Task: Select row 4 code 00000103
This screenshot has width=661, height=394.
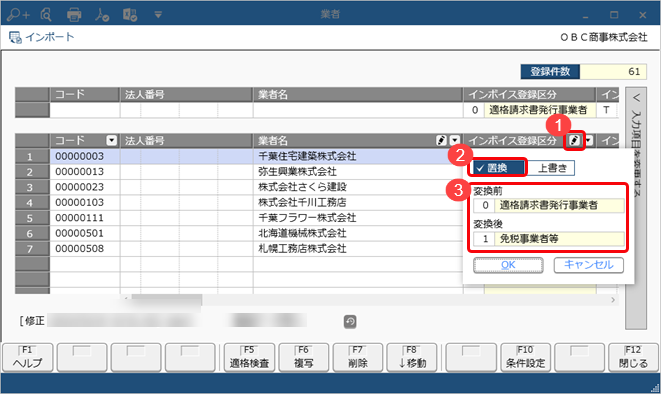Action: click(85, 203)
